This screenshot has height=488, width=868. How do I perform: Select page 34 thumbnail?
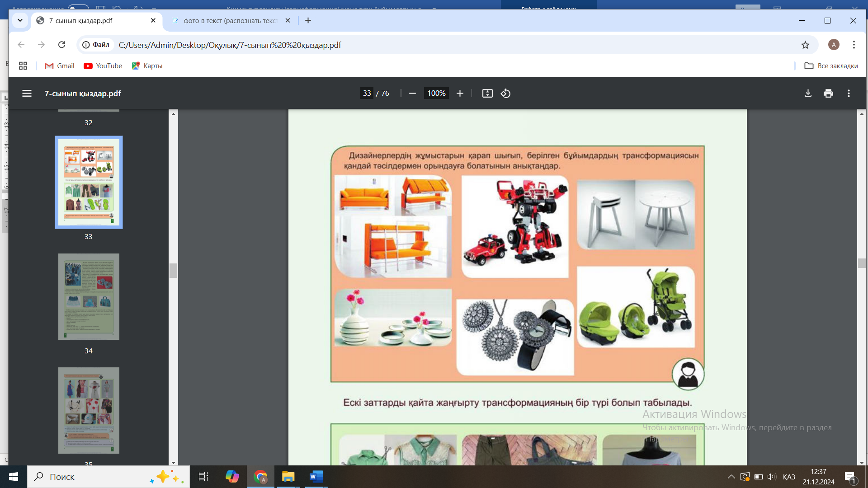[89, 296]
